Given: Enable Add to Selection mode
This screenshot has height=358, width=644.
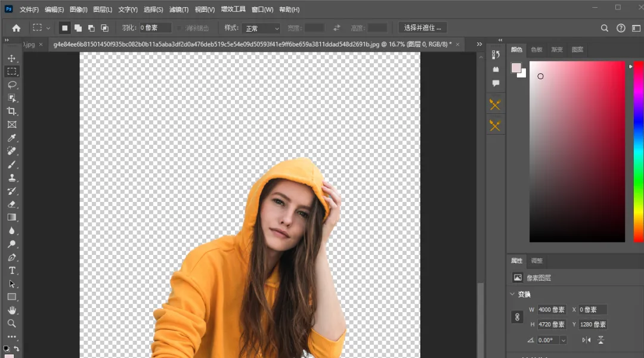Looking at the screenshot, I should tap(78, 28).
